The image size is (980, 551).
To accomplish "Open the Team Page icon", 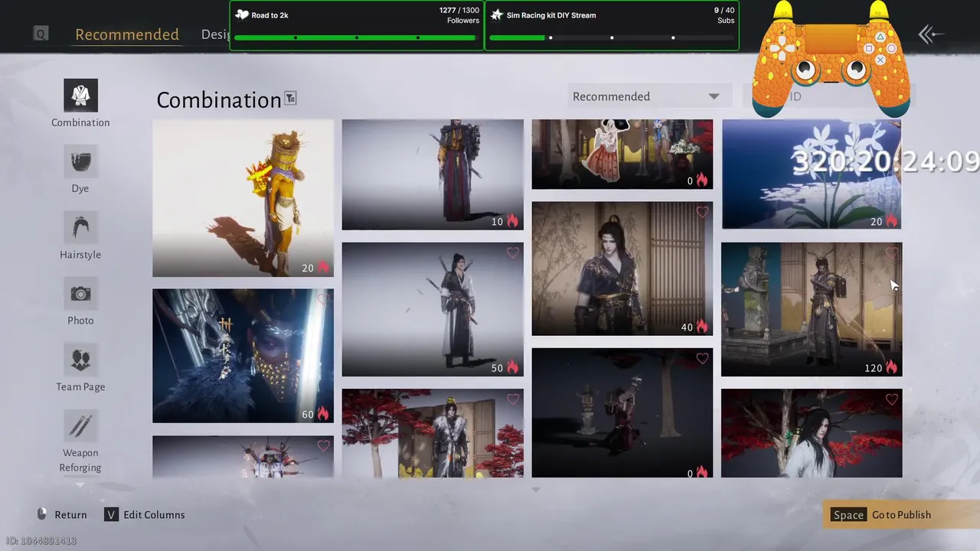I will click(x=80, y=360).
